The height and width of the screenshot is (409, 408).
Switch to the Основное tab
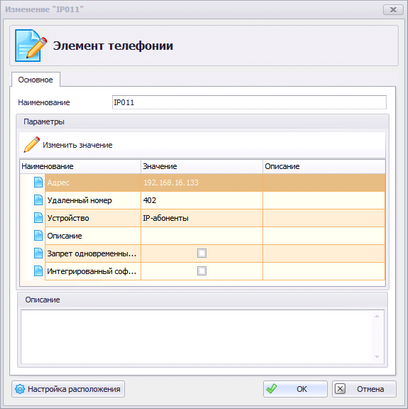point(35,80)
